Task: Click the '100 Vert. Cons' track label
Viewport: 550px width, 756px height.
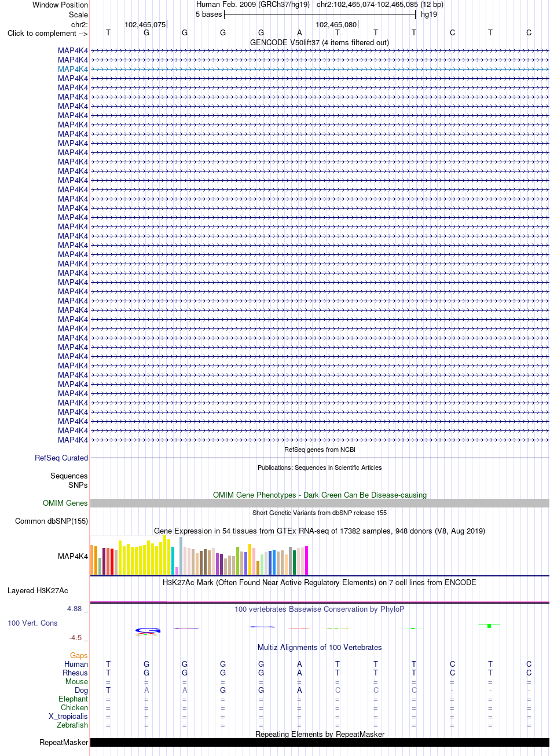Action: 33,623
